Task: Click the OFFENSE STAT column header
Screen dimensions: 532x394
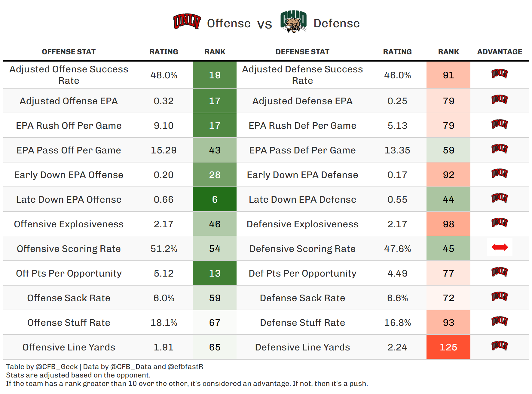Action: click(x=69, y=52)
